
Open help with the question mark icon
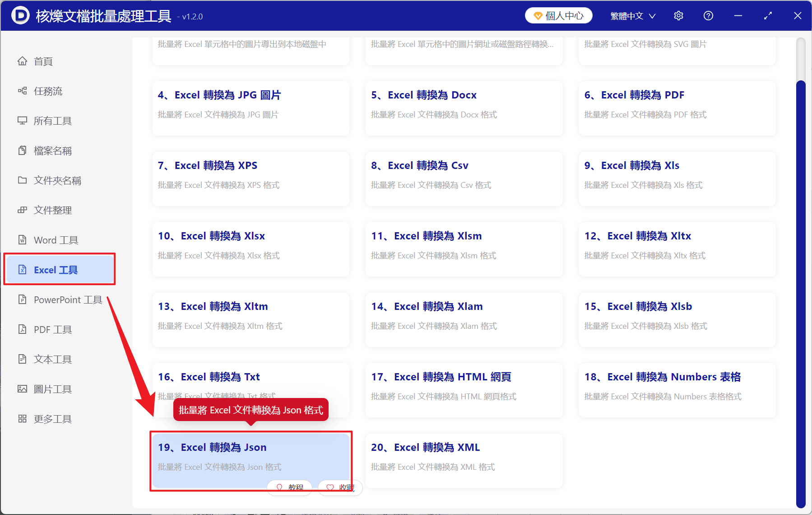point(708,16)
